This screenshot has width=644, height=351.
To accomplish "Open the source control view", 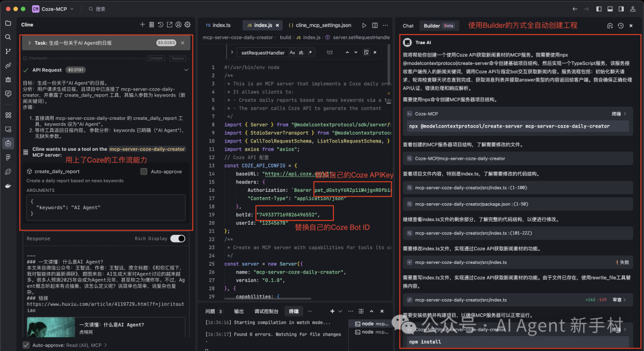I will coord(8,51).
